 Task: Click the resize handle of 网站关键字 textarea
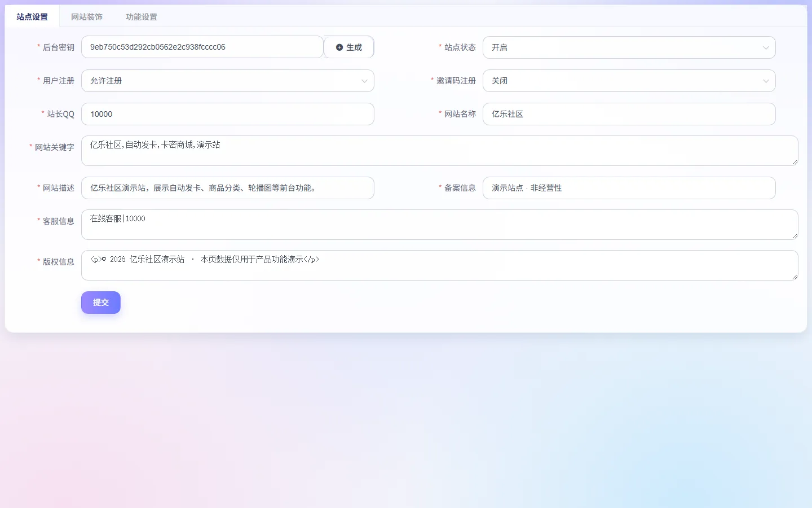(x=795, y=162)
